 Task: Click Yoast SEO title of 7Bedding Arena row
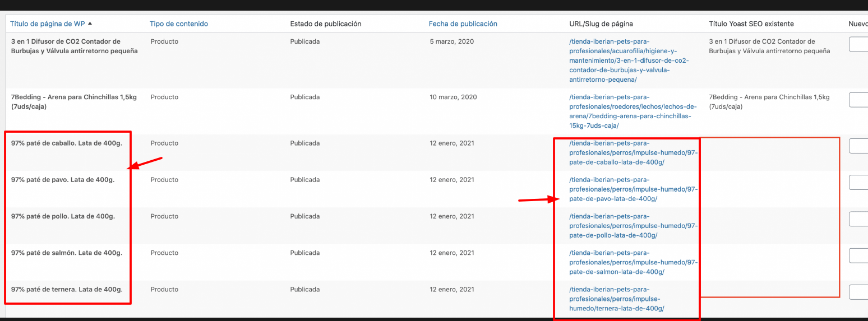coord(769,101)
